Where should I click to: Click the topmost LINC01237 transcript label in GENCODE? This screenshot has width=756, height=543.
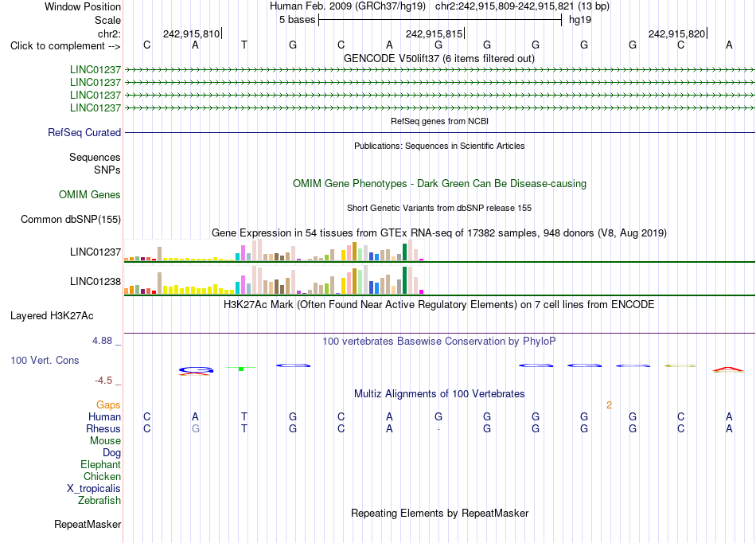pyautogui.click(x=95, y=70)
